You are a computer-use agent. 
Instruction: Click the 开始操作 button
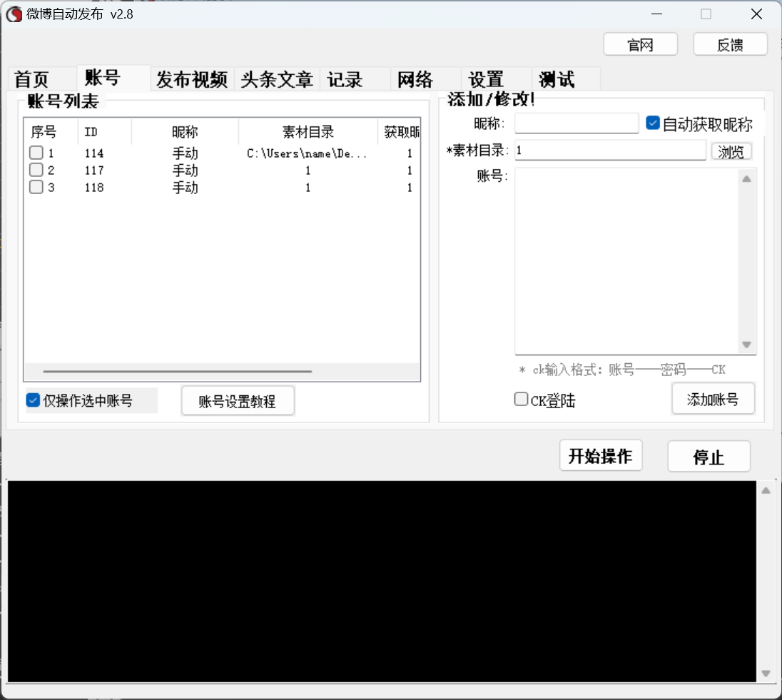point(601,456)
